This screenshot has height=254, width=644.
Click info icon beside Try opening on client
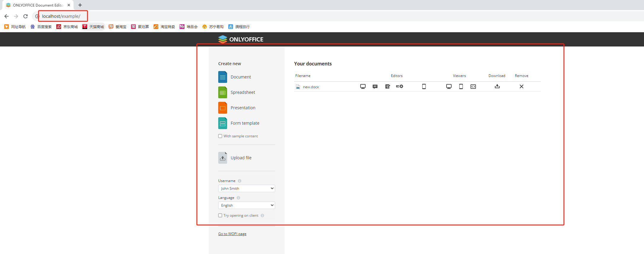point(262,216)
